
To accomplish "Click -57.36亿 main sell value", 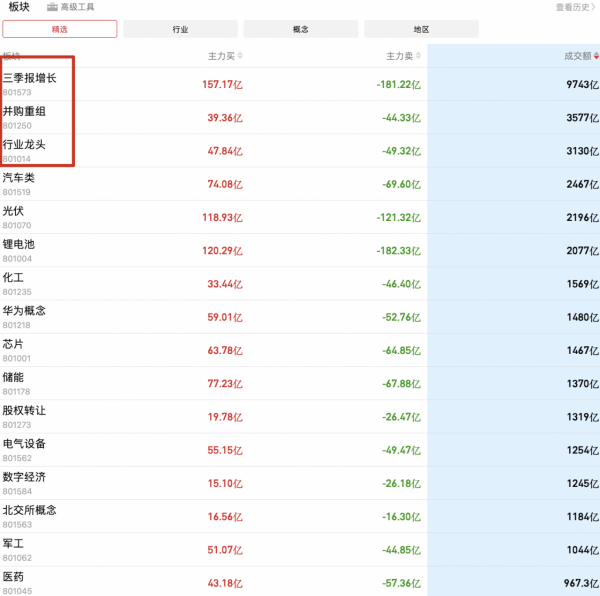I will [x=401, y=583].
